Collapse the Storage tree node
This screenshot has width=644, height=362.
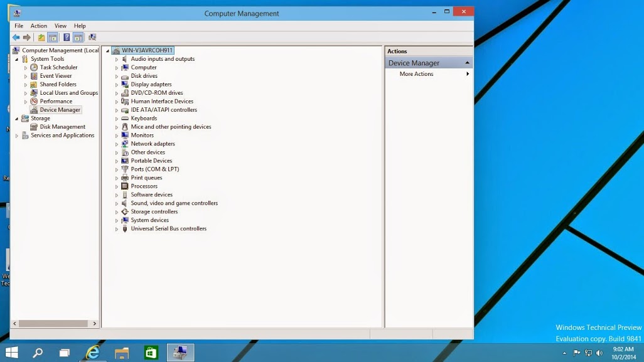(x=17, y=119)
